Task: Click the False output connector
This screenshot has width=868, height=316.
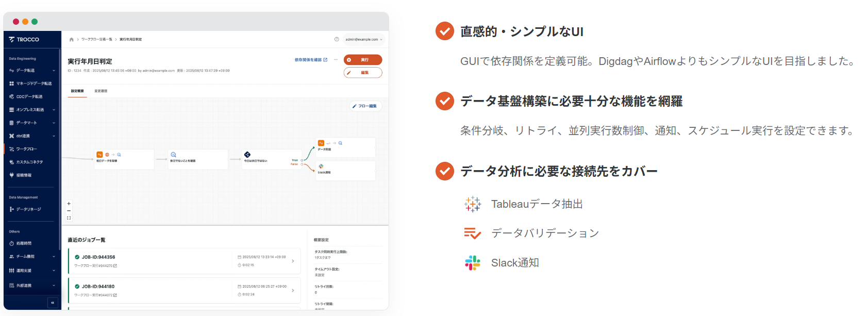Action: 302,164
